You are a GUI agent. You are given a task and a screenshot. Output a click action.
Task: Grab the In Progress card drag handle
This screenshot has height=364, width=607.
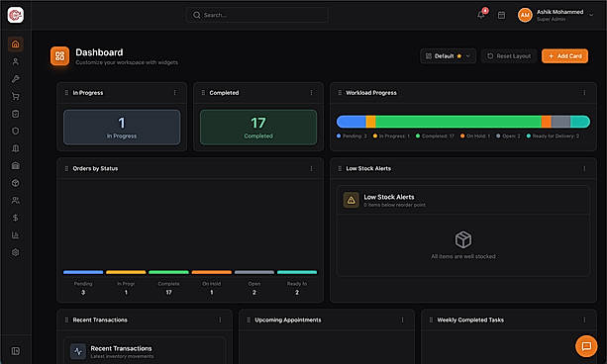click(x=66, y=92)
